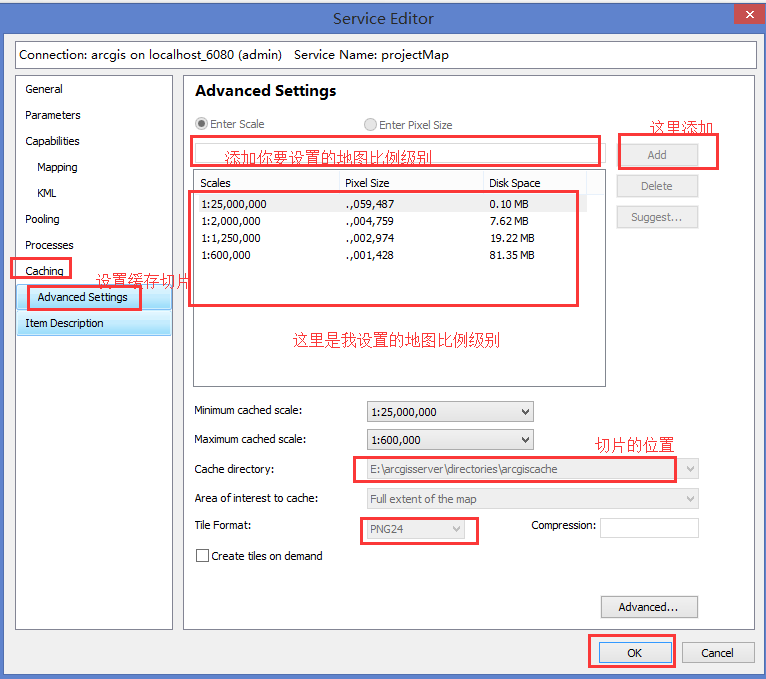The width and height of the screenshot is (766, 679).
Task: Select KML under Capabilities
Action: [46, 193]
